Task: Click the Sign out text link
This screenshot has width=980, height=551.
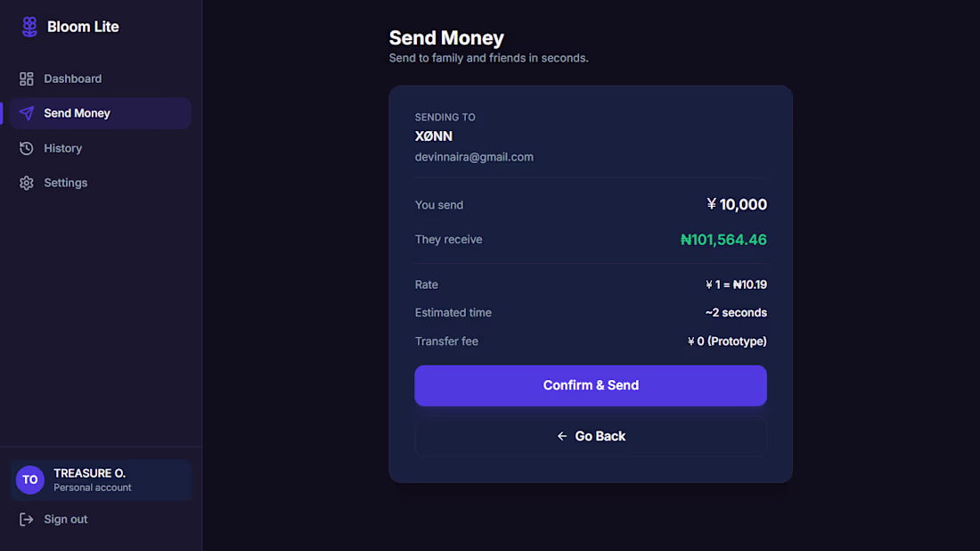Action: pos(66,519)
